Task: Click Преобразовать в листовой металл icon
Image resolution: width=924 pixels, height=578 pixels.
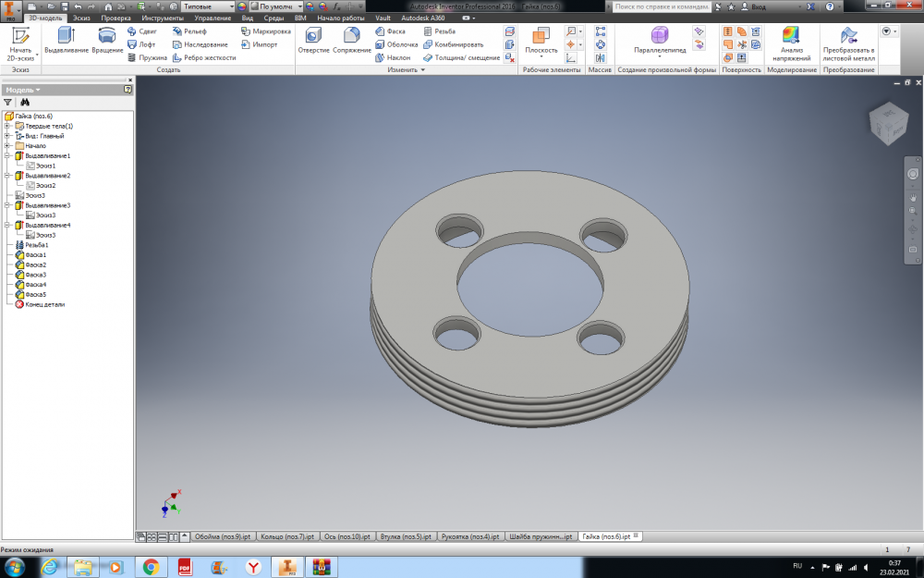Action: click(x=848, y=35)
